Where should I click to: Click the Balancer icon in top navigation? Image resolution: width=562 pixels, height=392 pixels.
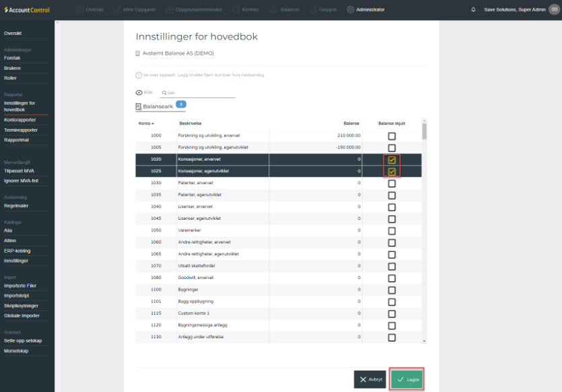click(x=273, y=9)
